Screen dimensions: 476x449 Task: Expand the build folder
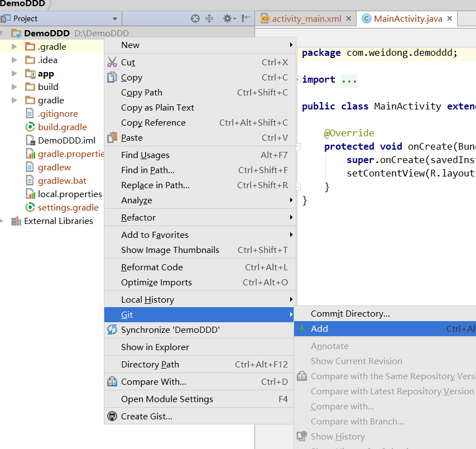[x=15, y=87]
